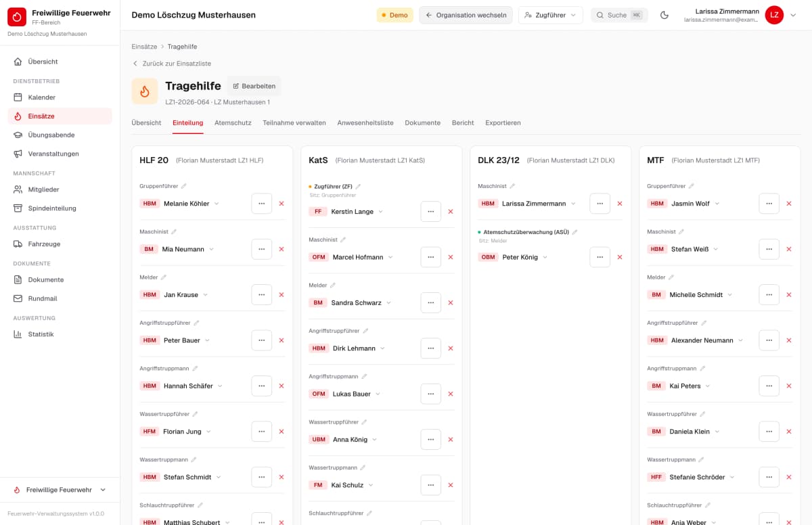This screenshot has height=525, width=812.
Task: Expand the Freiwillige Feuerwehr switcher at sidebar bottom
Action: click(x=60, y=490)
